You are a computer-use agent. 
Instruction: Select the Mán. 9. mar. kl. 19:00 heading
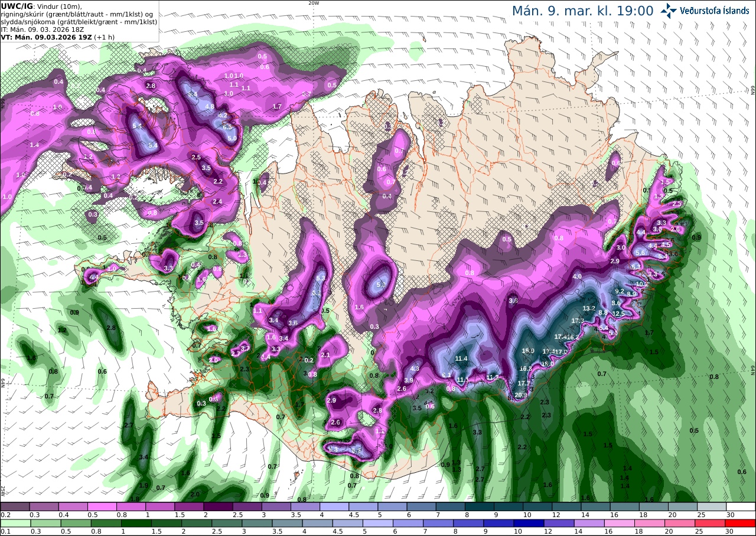(x=582, y=11)
